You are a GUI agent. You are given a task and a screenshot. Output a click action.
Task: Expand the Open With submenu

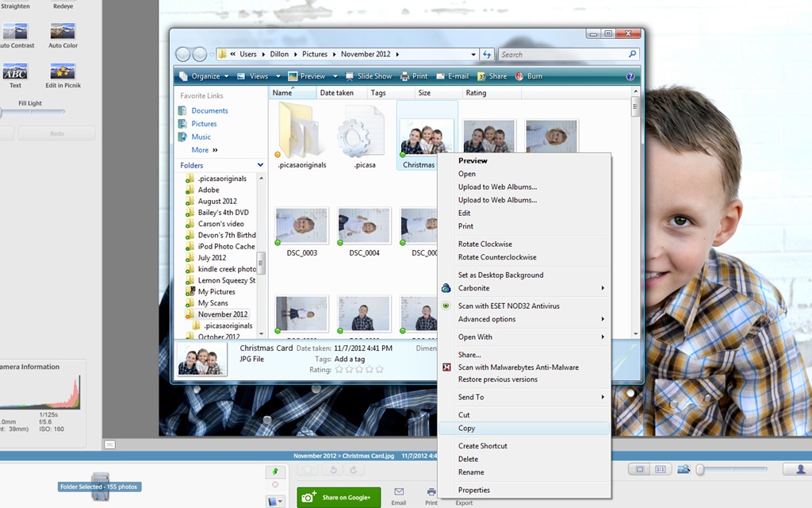524,337
